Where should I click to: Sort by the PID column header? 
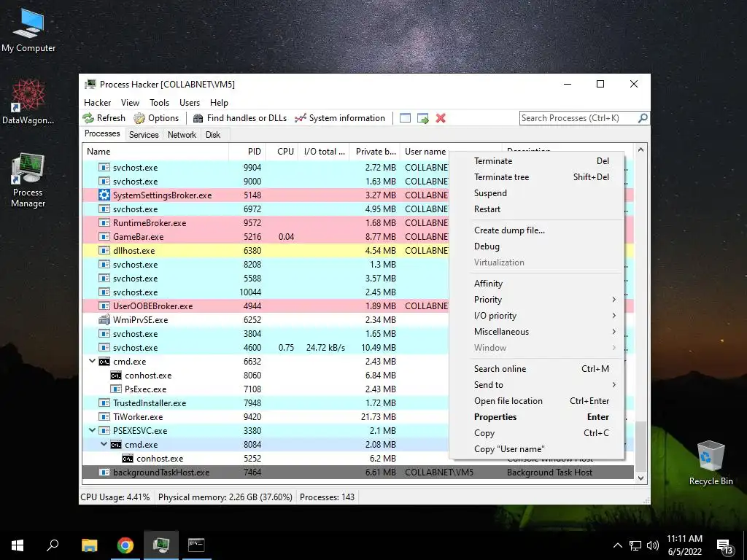247,152
